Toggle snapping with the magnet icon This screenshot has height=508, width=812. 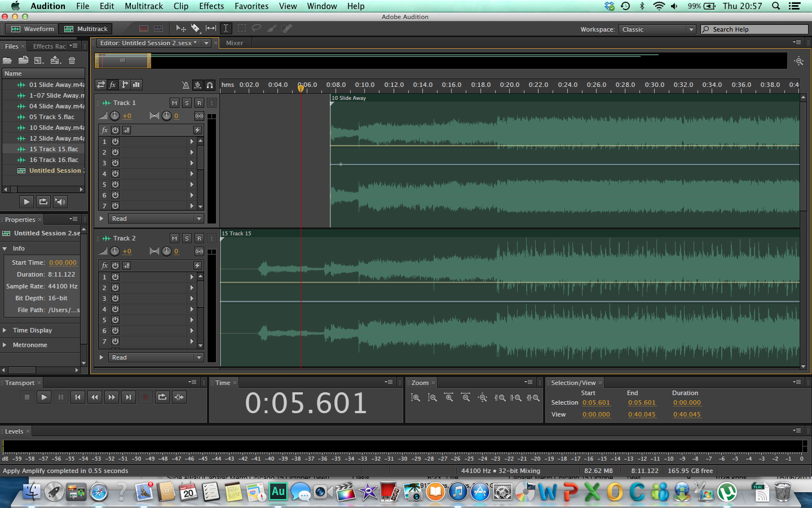(210, 85)
